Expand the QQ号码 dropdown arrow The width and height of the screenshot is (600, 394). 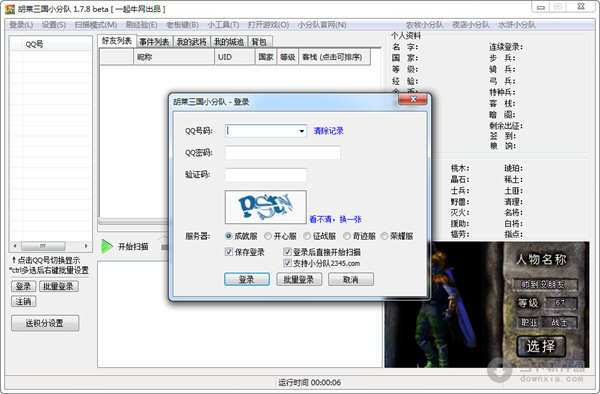pyautogui.click(x=302, y=131)
